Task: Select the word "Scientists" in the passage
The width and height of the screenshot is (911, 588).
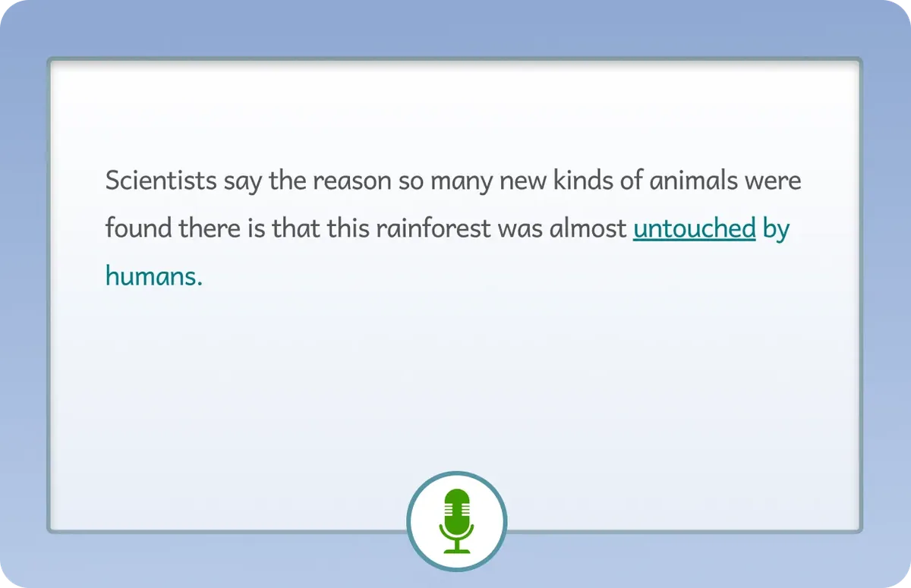Action: click(x=161, y=182)
